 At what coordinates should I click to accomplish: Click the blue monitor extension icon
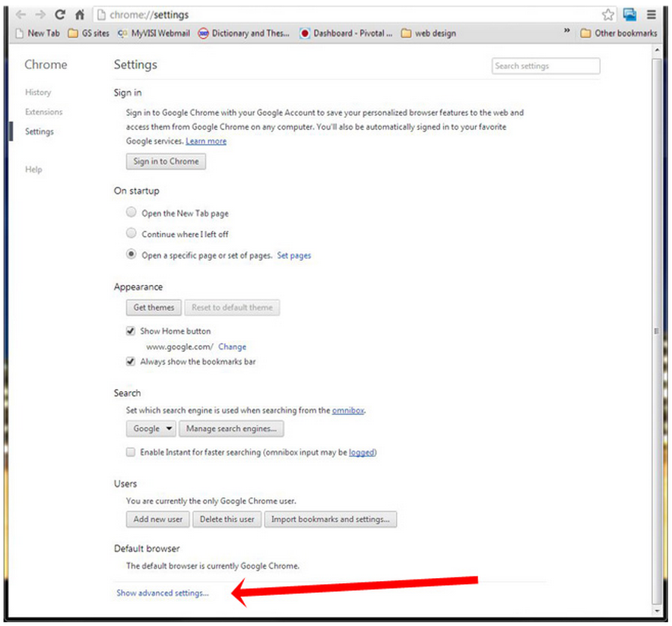pyautogui.click(x=629, y=15)
